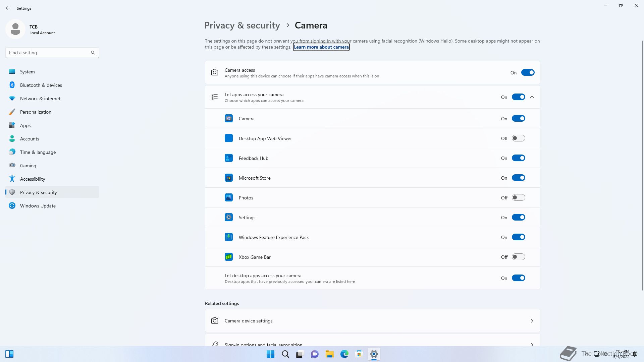Click the Photos app icon
644x362 pixels.
point(229,197)
